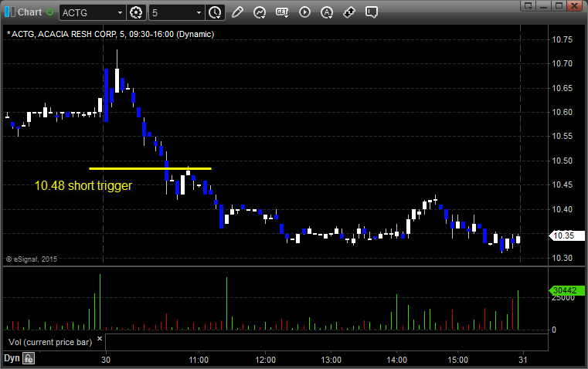Close the chart window
588x369 pixels.
tap(574, 5)
